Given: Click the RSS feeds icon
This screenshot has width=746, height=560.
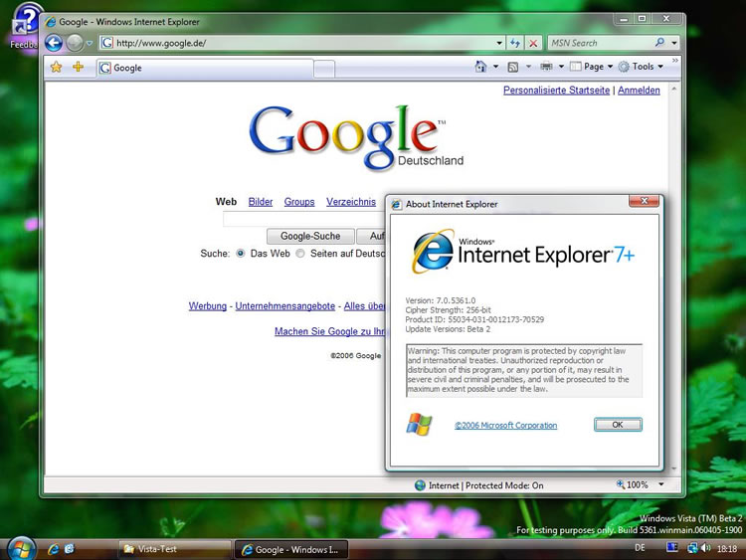Looking at the screenshot, I should point(513,67).
